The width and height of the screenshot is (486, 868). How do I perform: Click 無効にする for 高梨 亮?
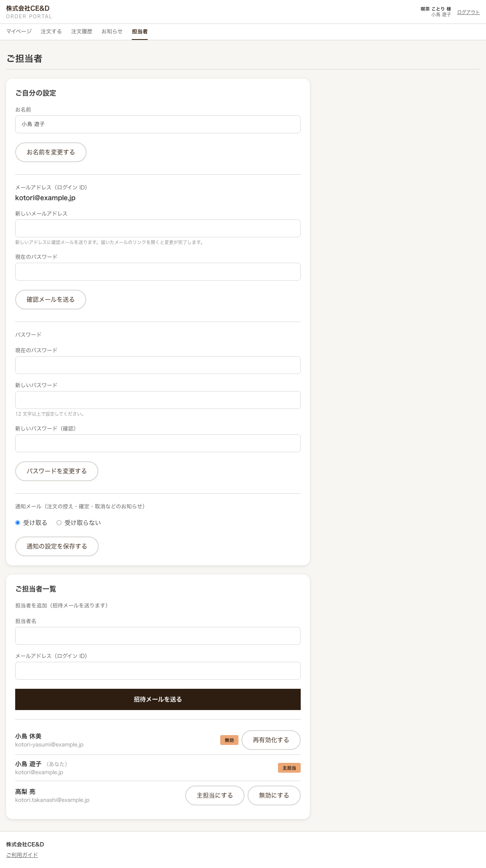[274, 795]
